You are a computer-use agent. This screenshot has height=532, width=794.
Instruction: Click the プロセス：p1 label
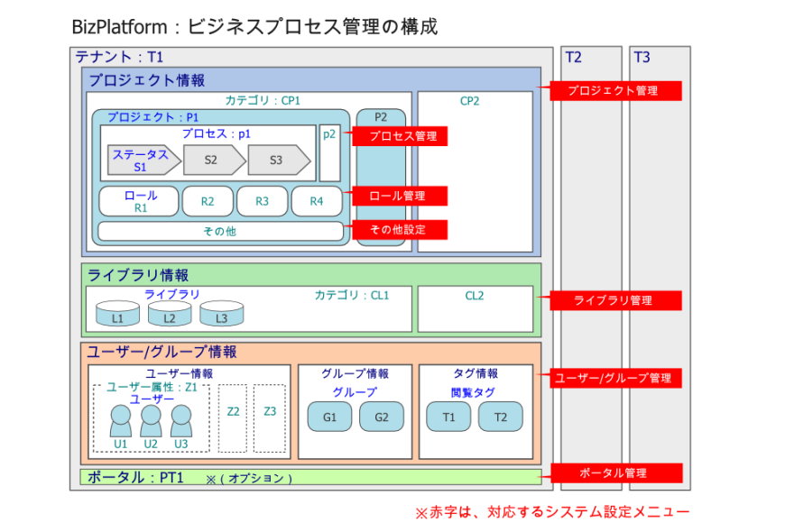pyautogui.click(x=217, y=133)
